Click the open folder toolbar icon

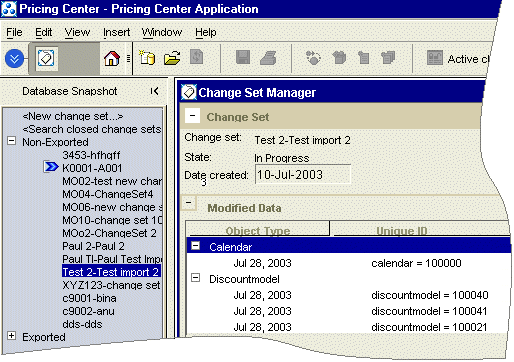click(172, 58)
